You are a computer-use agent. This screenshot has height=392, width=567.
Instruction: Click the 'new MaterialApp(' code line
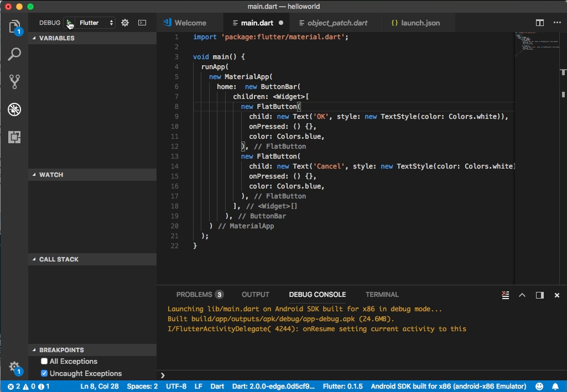click(241, 77)
